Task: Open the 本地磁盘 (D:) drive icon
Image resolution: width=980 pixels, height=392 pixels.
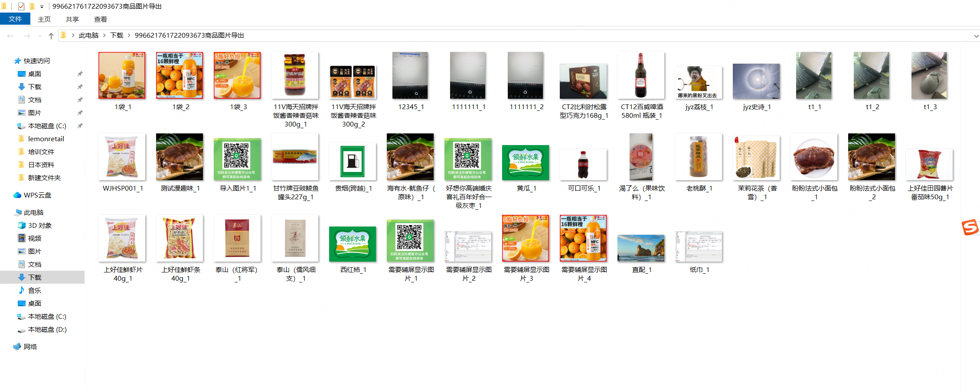Action: click(22, 330)
